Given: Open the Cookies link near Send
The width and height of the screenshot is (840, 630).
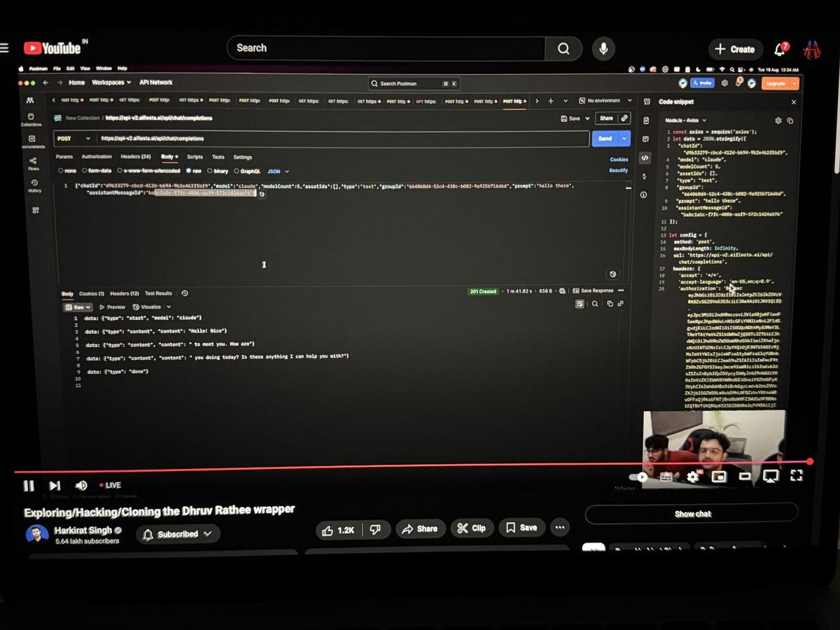Looking at the screenshot, I should pyautogui.click(x=619, y=160).
